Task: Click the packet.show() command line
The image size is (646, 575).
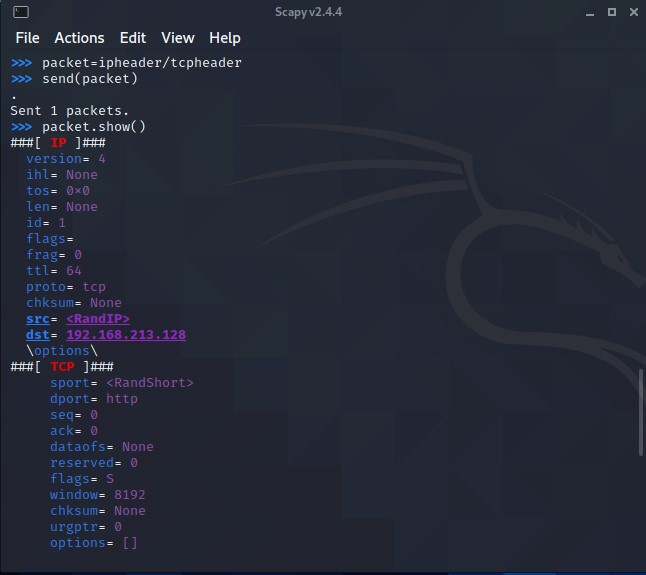Action: [x=94, y=127]
